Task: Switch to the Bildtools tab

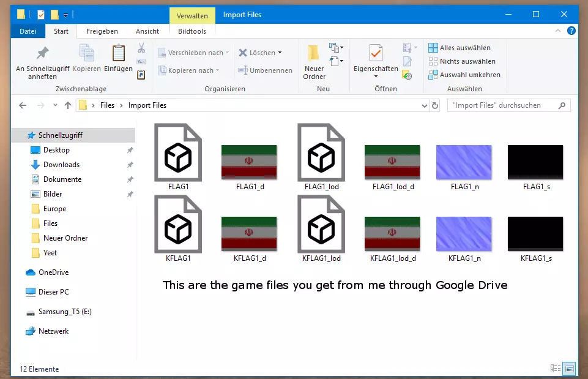Action: click(x=192, y=31)
